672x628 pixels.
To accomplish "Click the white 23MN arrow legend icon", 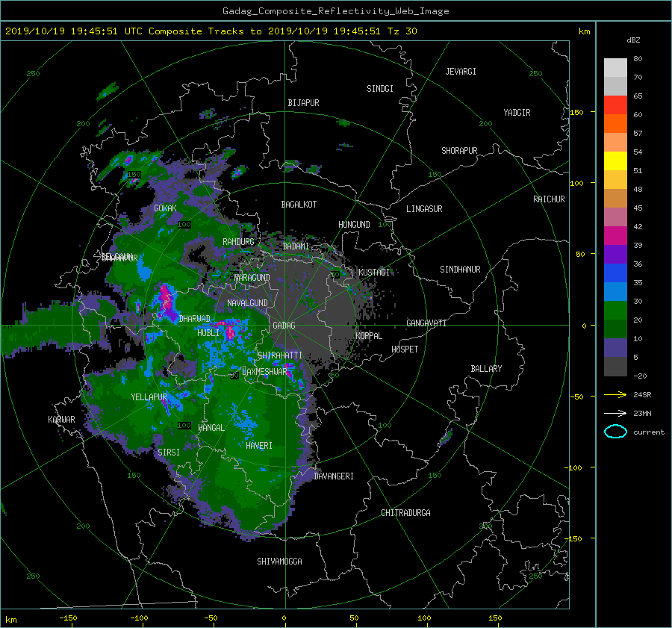I will click(615, 413).
